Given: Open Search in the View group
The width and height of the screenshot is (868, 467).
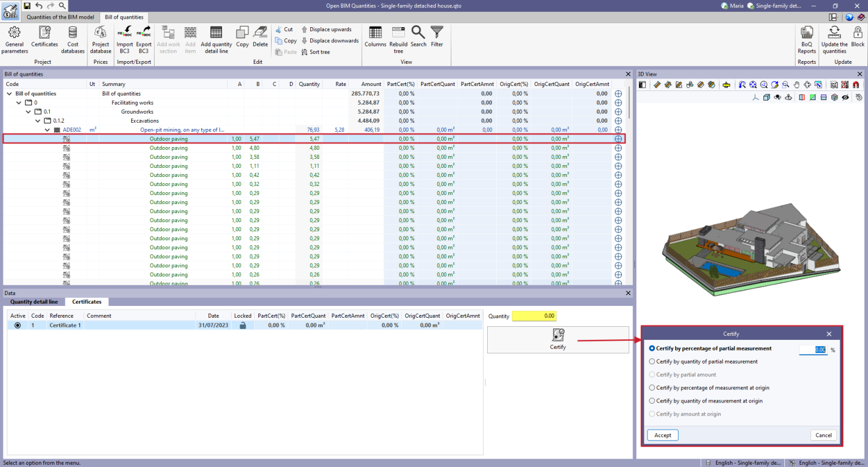Looking at the screenshot, I should [x=419, y=36].
